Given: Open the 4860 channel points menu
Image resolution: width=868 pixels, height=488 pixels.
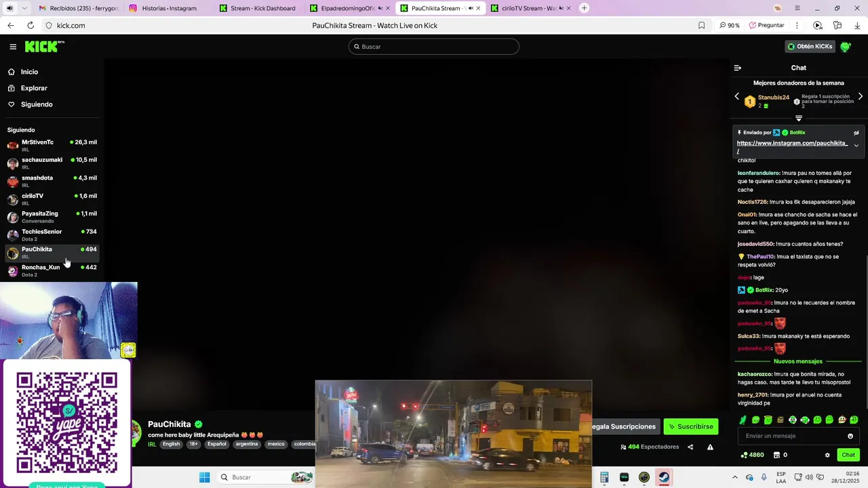Looking at the screenshot, I should [x=752, y=455].
